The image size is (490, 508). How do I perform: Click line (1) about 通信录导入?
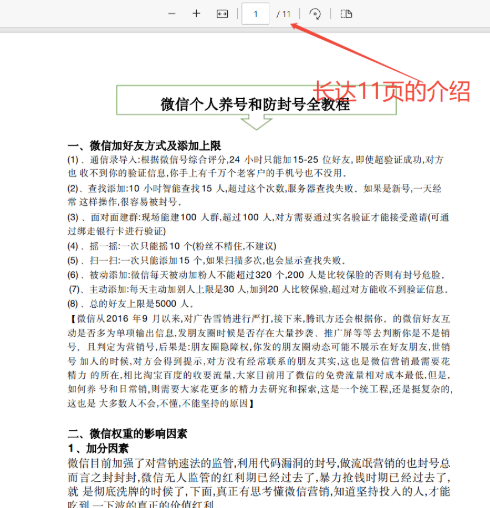coord(255,166)
